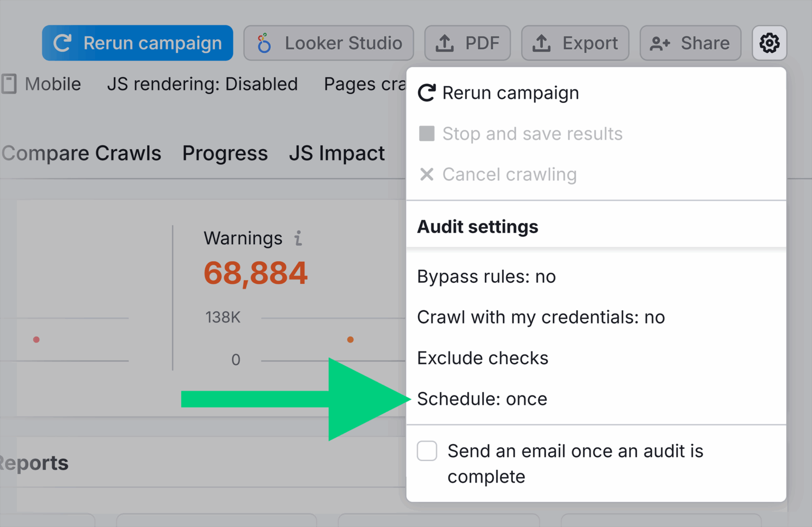The height and width of the screenshot is (527, 812).
Task: Click the rerun circular arrow icon
Action: coord(62,43)
